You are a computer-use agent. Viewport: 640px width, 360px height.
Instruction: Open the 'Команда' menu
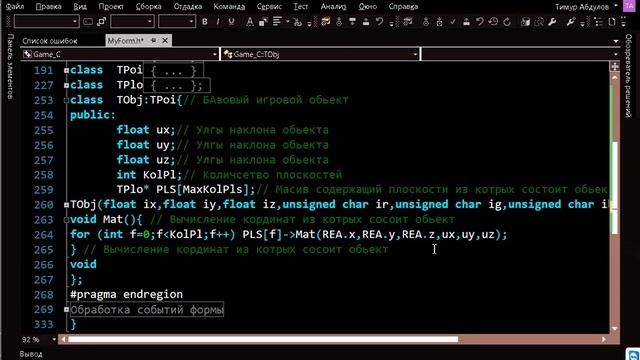click(x=229, y=7)
